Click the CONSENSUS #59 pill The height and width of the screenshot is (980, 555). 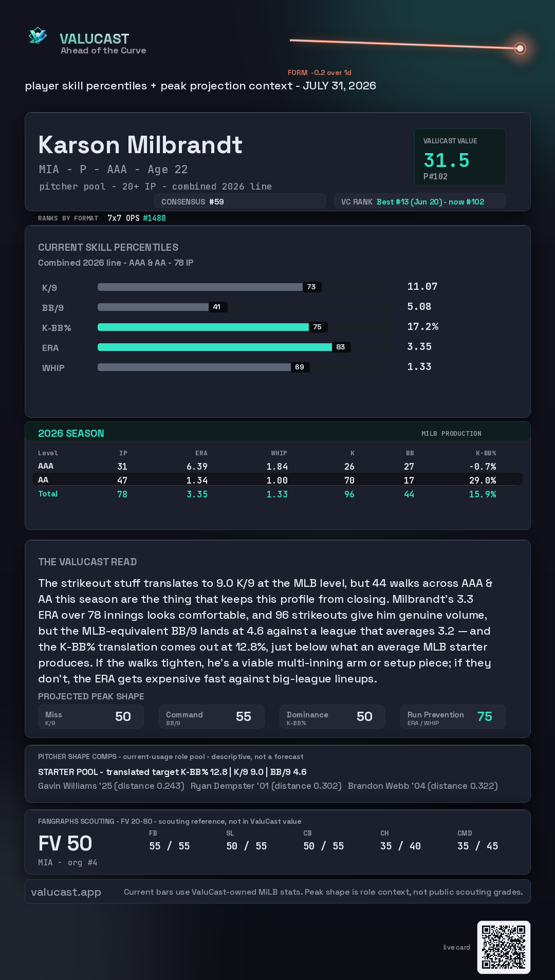tap(240, 201)
